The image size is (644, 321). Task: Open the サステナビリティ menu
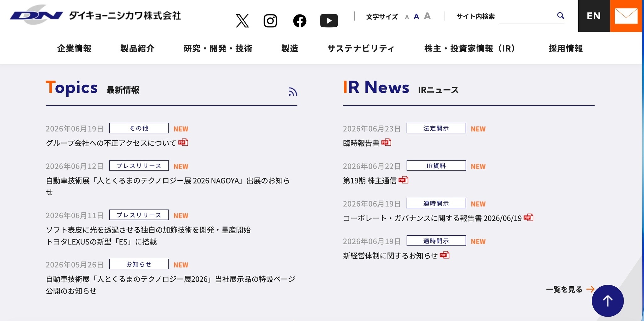point(361,48)
